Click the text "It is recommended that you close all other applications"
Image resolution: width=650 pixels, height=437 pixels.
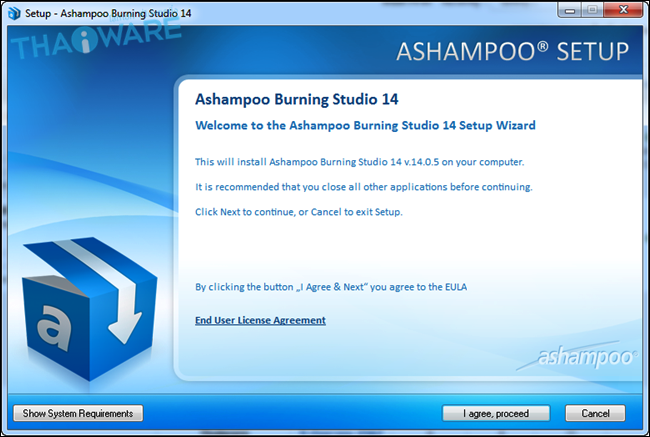[x=364, y=187]
